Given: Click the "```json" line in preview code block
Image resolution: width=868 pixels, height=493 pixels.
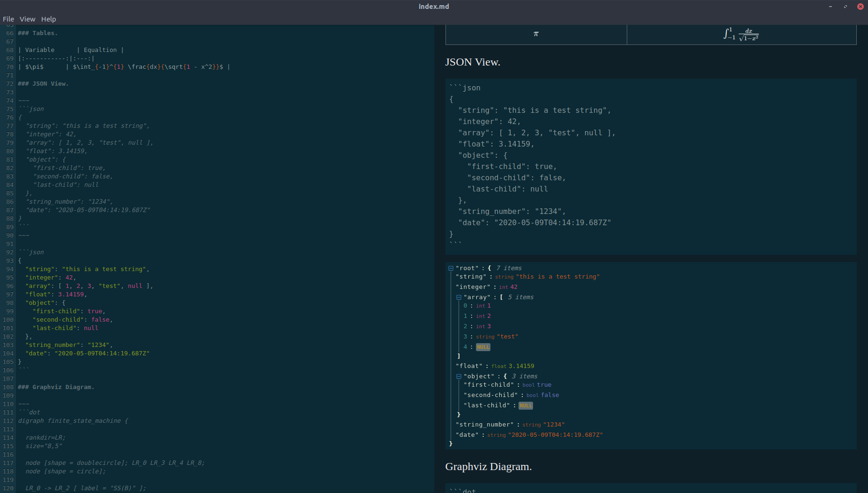Looking at the screenshot, I should [465, 88].
